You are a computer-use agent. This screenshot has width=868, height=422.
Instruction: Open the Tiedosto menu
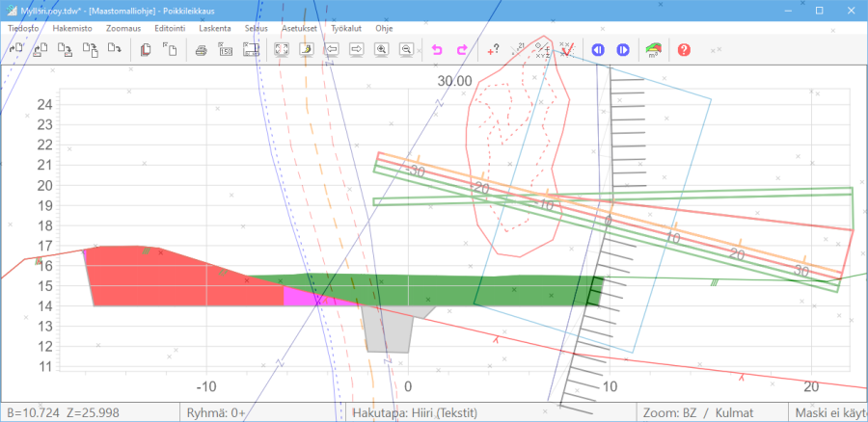tap(23, 29)
